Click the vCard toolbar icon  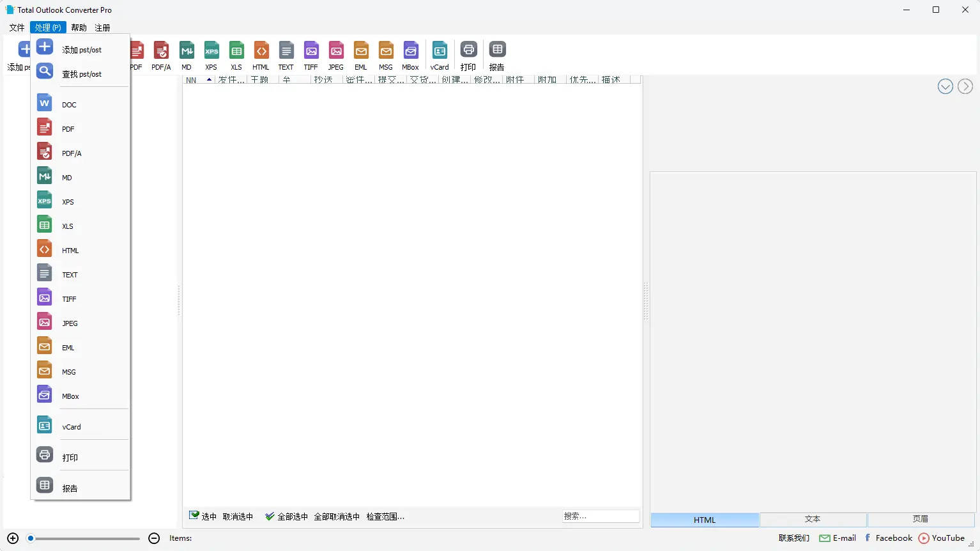point(440,56)
